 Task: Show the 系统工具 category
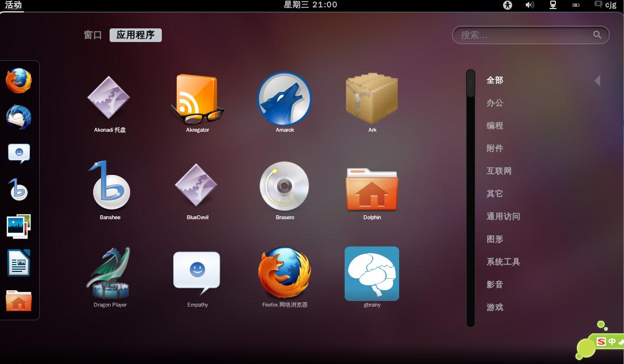[x=504, y=262]
